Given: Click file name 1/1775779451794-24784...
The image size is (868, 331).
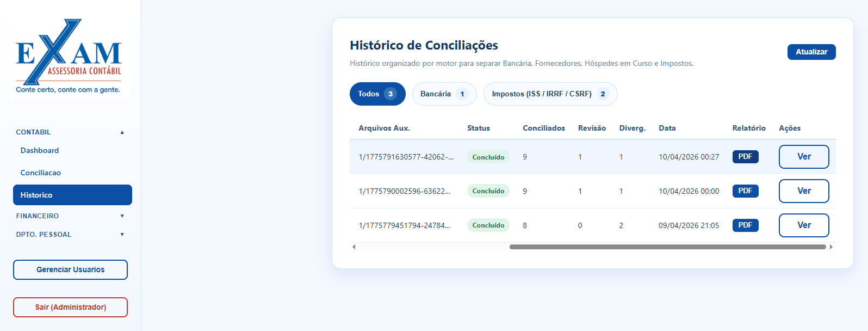Looking at the screenshot, I should [405, 225].
